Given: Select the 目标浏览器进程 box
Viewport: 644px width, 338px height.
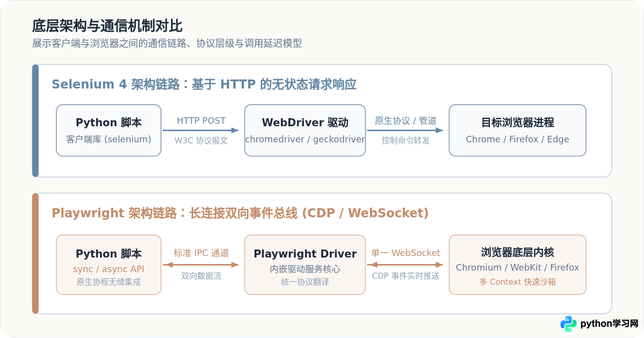Looking at the screenshot, I should tap(518, 130).
